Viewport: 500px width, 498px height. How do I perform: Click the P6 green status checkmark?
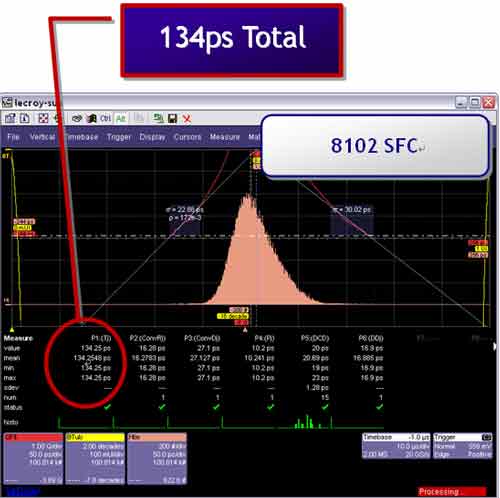(380, 407)
